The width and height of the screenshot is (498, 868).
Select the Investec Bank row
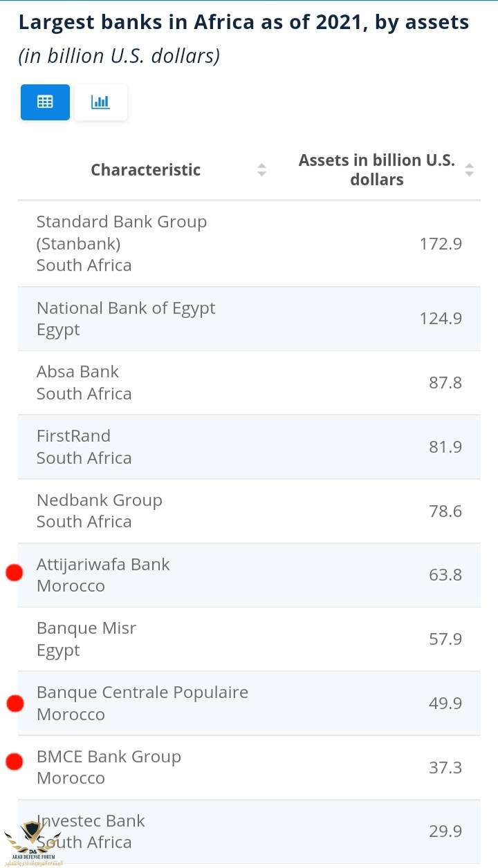pos(249,831)
